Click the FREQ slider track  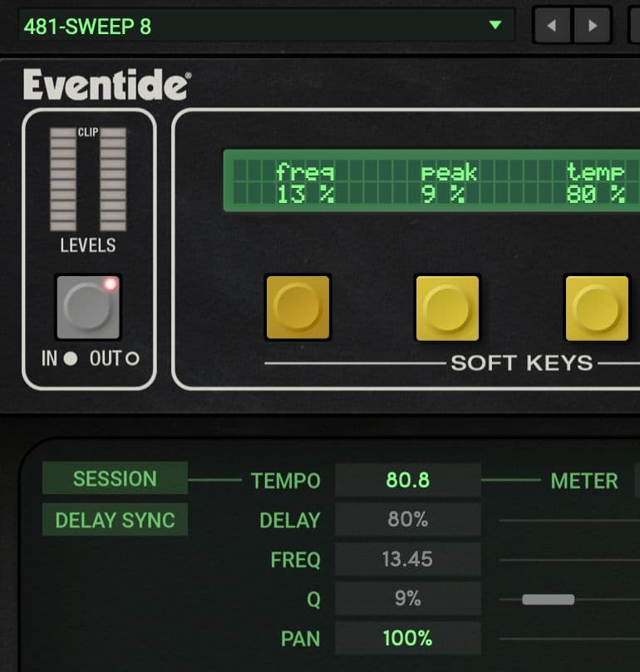[x=569, y=560]
